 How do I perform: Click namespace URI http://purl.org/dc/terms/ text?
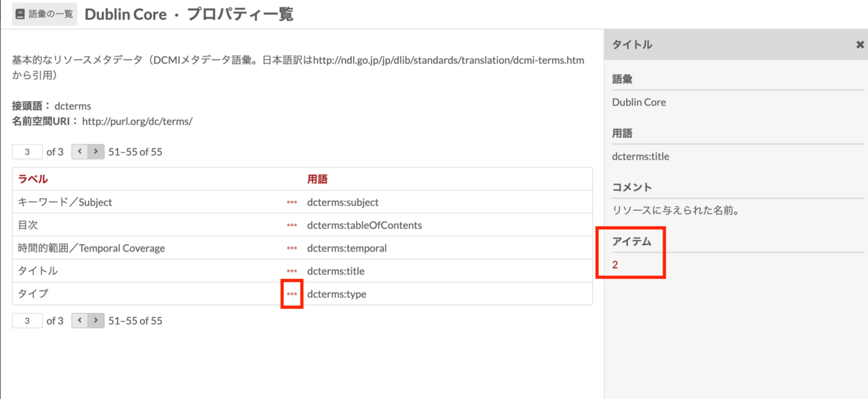click(137, 121)
